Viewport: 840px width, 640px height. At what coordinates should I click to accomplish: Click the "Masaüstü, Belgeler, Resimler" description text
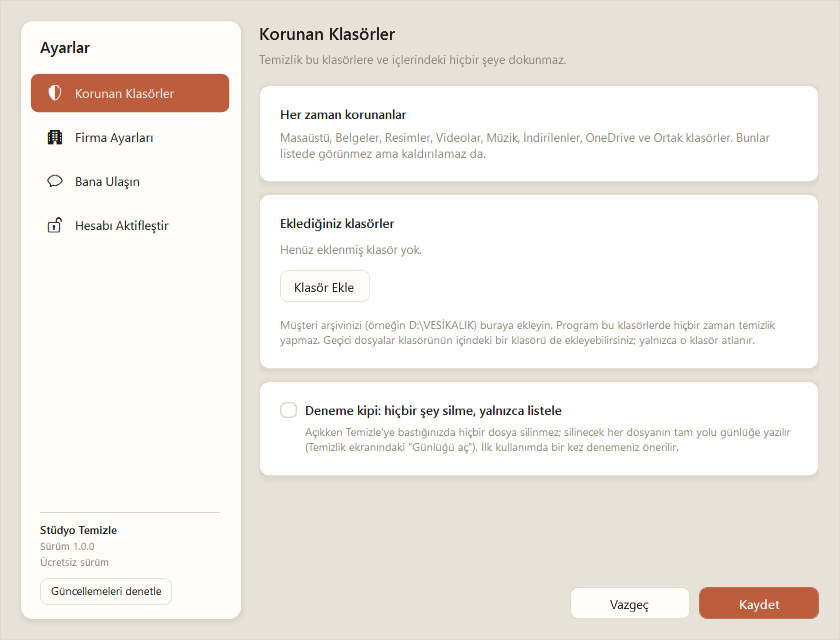pos(525,146)
